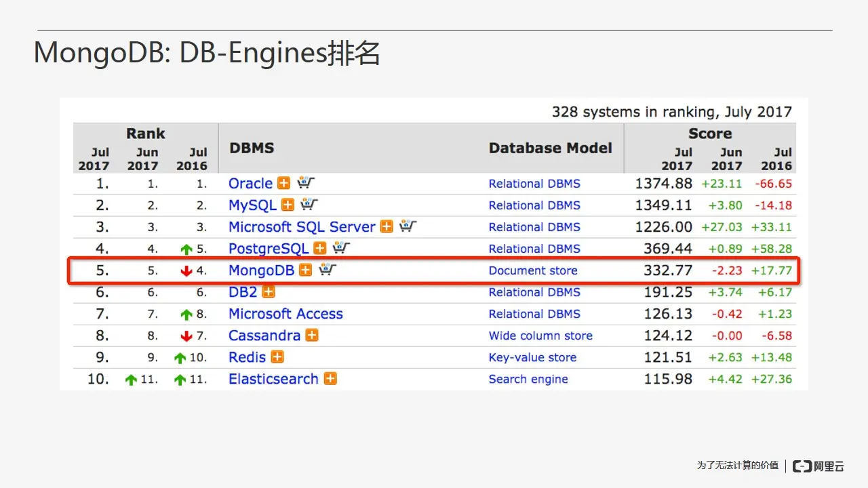Click the plus icon next to MongoDB
868x488 pixels.
click(x=306, y=270)
